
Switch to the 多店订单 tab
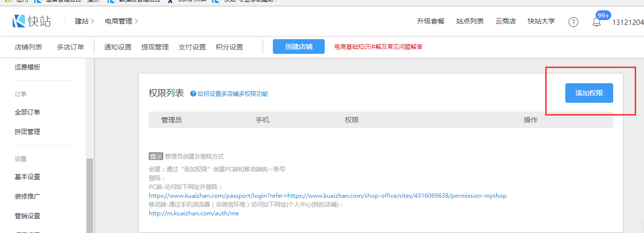[70, 47]
